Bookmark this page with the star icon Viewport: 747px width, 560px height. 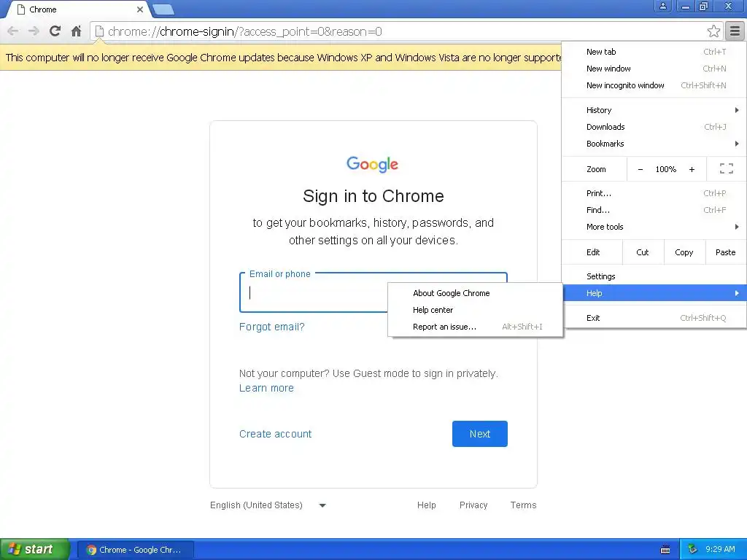pyautogui.click(x=713, y=31)
